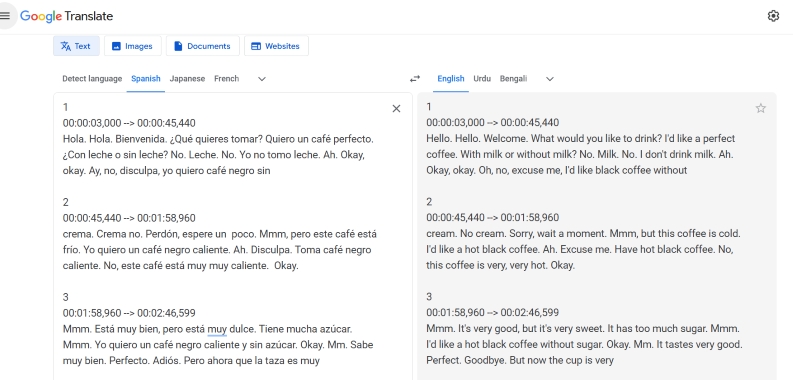Click translated line starting 'Hello. Hello. Welcome.'

[581, 139]
